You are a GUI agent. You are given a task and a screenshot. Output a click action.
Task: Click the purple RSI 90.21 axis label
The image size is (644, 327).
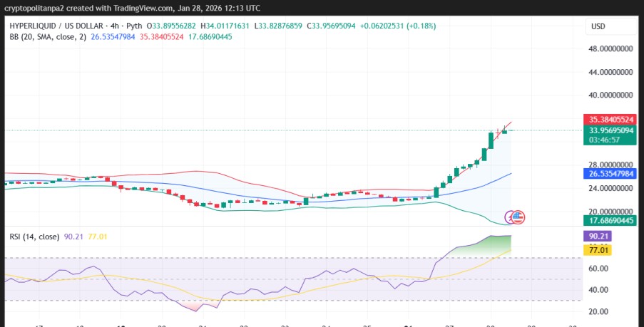(x=597, y=237)
